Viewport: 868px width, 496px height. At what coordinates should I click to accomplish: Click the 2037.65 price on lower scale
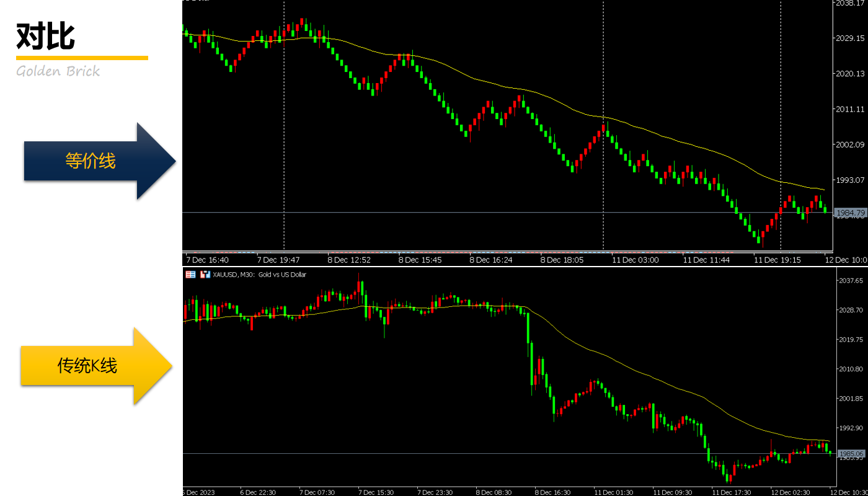(850, 281)
